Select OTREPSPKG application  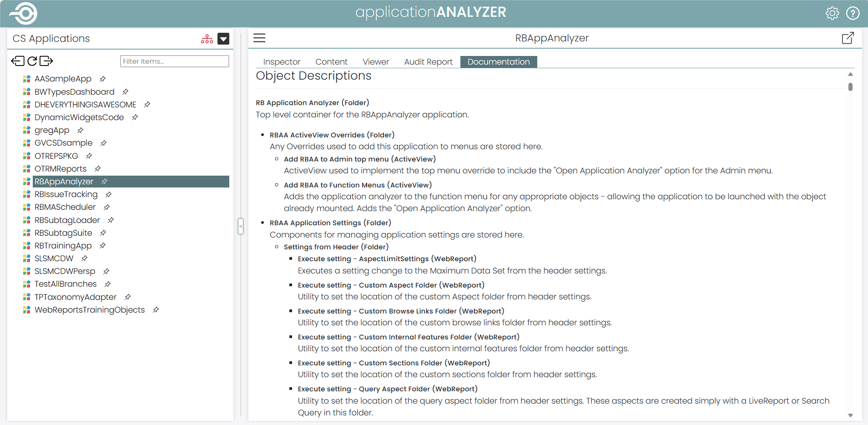tap(56, 156)
